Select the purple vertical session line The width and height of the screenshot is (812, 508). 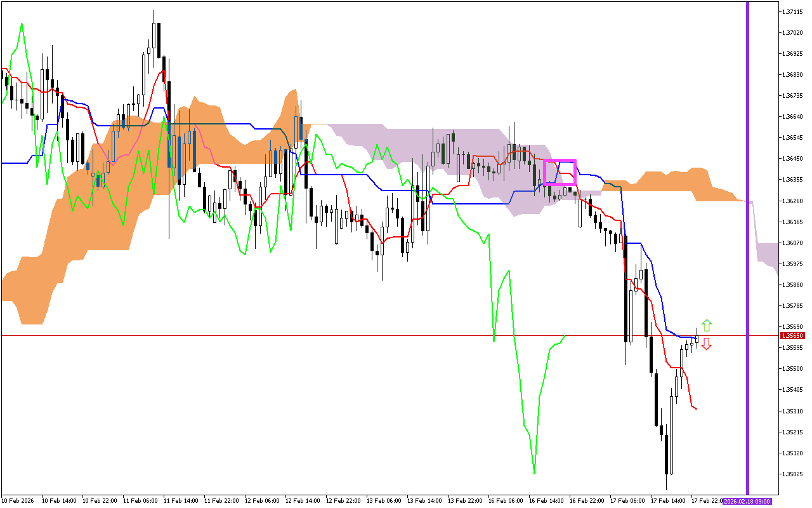click(748, 254)
